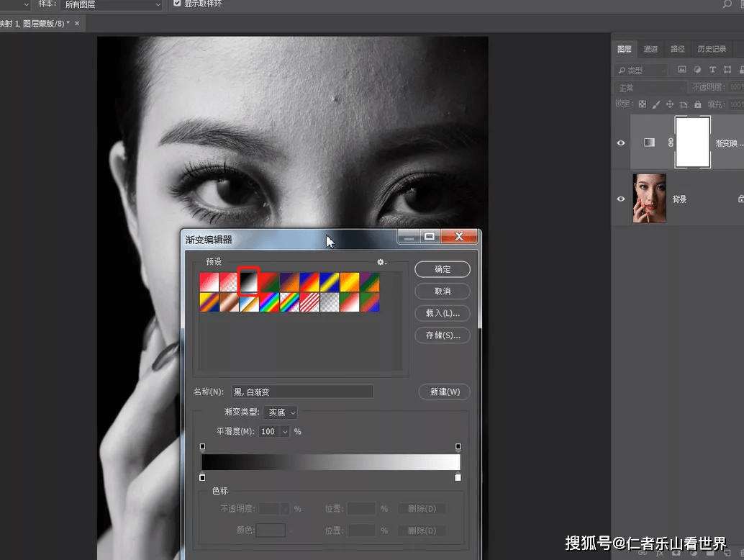This screenshot has width=744, height=560.
Task: Click the 名称 gradient name field
Action: tap(301, 392)
